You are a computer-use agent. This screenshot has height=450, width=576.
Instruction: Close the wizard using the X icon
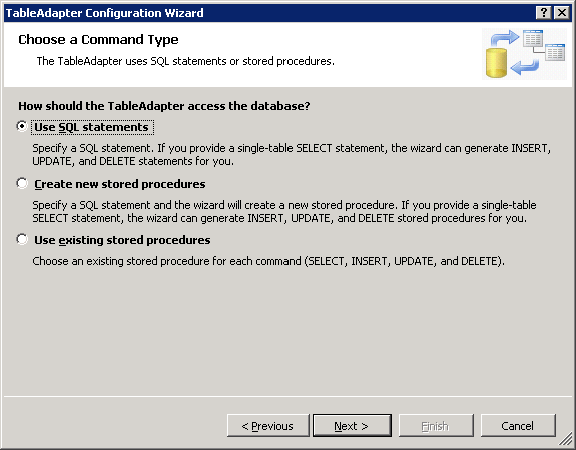coord(562,13)
